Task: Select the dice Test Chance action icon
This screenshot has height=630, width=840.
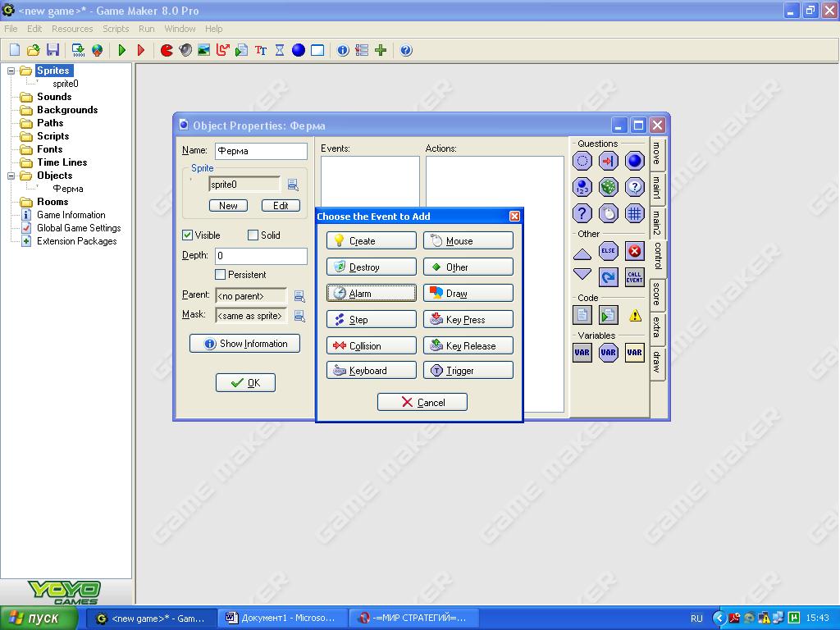Action: click(x=608, y=187)
